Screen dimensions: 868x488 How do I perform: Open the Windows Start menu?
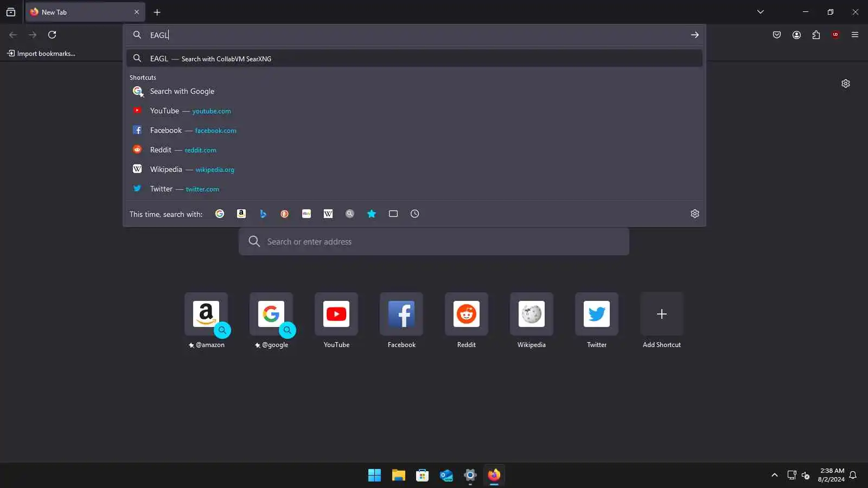coord(374,476)
